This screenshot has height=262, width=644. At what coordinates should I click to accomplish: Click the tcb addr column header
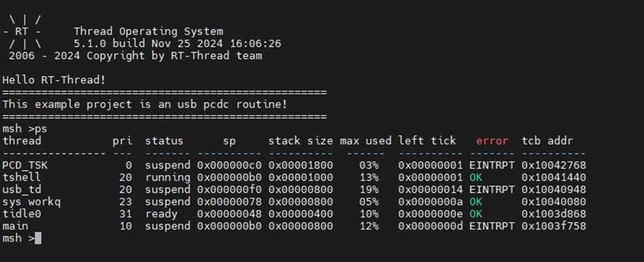point(547,141)
